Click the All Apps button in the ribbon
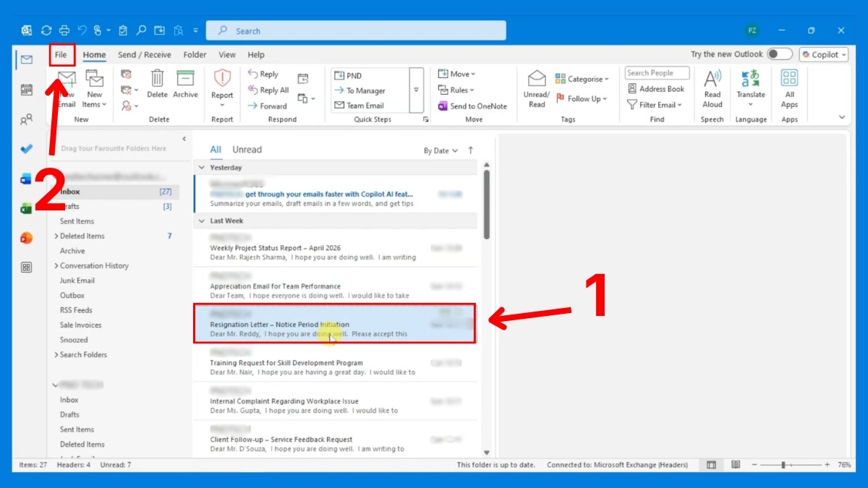Viewport: 868px width, 488px height. coord(789,89)
